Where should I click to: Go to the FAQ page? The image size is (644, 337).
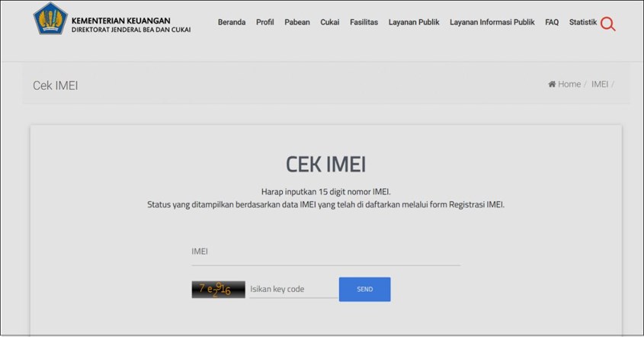552,22
